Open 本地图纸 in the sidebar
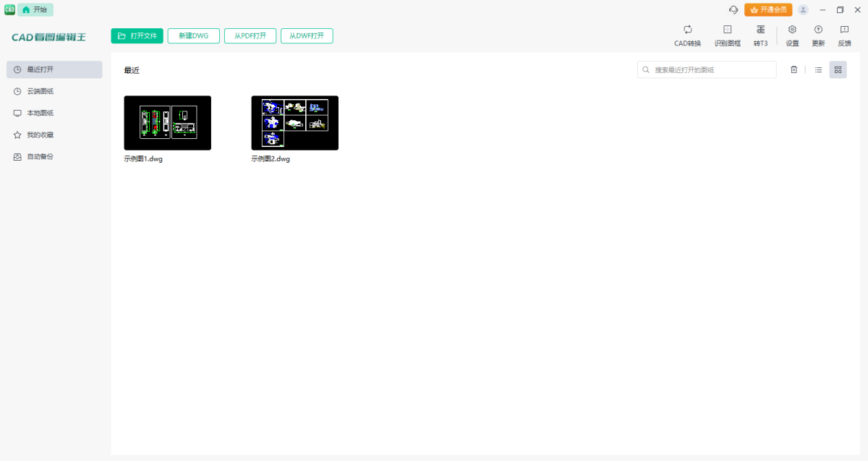 [x=54, y=113]
